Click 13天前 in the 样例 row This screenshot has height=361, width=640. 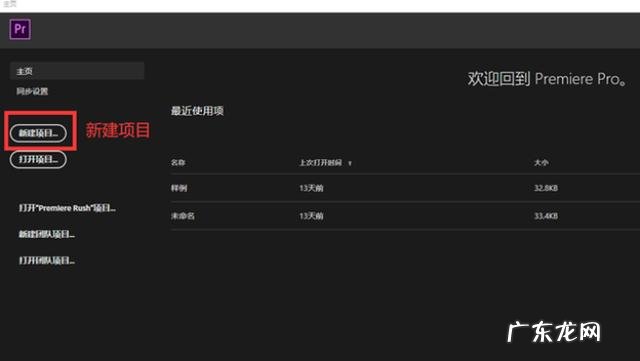311,188
